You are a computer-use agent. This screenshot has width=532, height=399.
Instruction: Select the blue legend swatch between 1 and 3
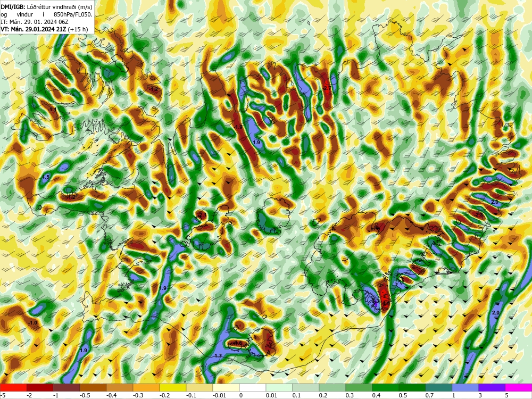465,387
